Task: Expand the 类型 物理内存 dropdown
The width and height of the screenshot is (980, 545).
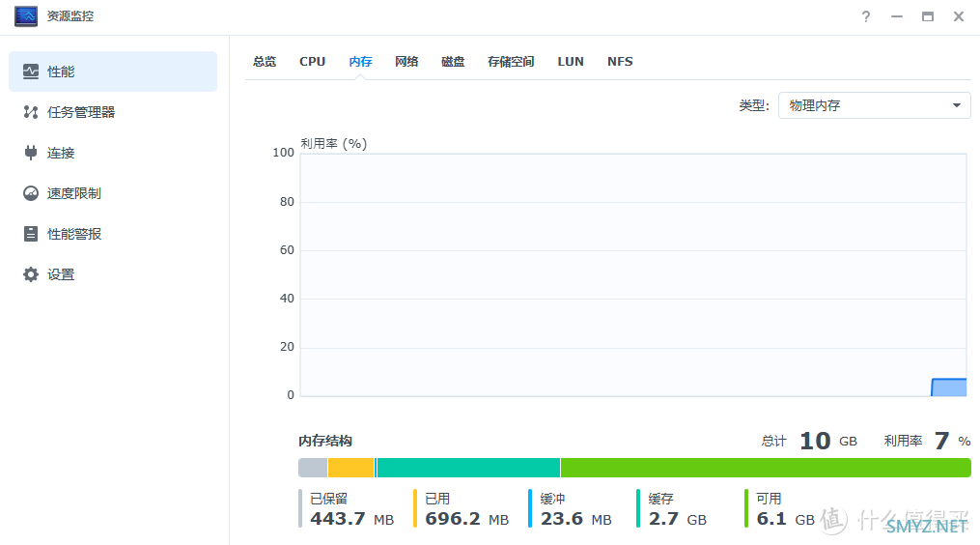Action: pos(874,105)
